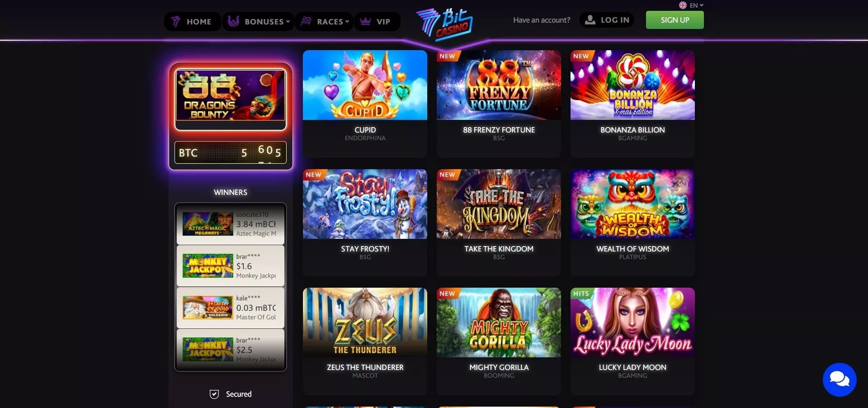Click the home logo icon beside HOME

(176, 21)
